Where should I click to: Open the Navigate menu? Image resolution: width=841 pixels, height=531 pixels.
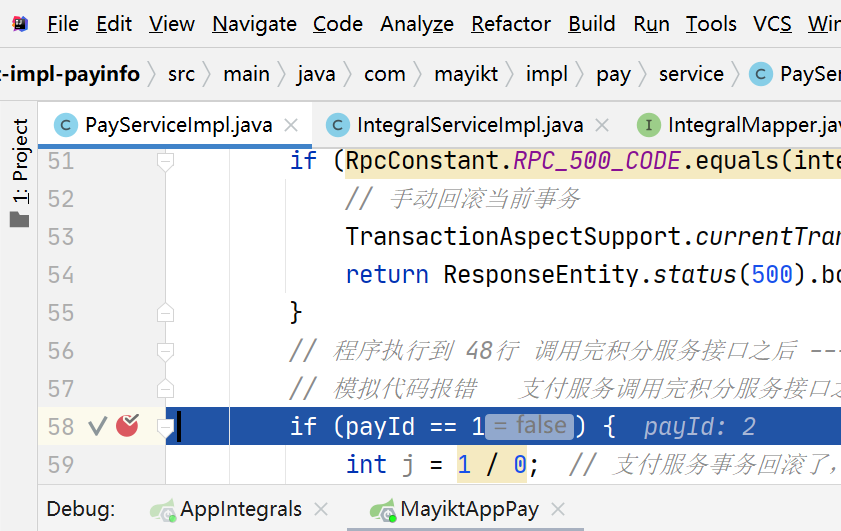254,24
